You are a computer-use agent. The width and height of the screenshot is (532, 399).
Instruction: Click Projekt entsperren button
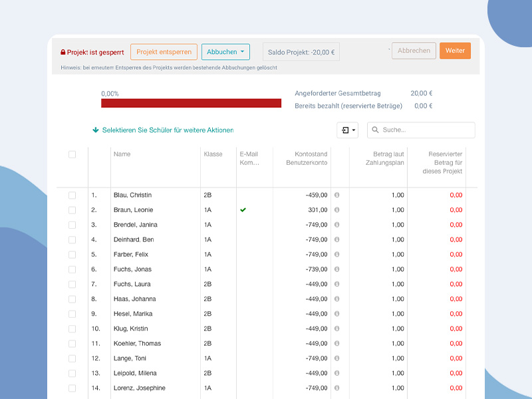pyautogui.click(x=164, y=52)
